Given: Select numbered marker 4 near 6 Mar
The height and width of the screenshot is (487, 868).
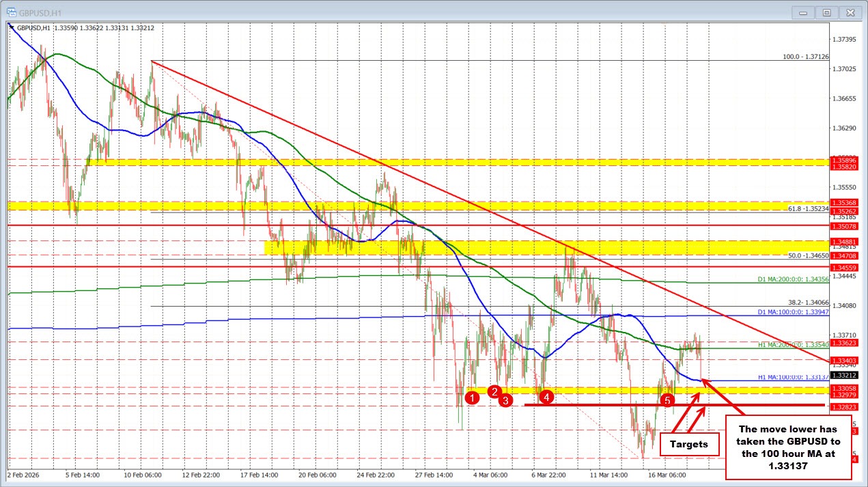Looking at the screenshot, I should [x=546, y=397].
